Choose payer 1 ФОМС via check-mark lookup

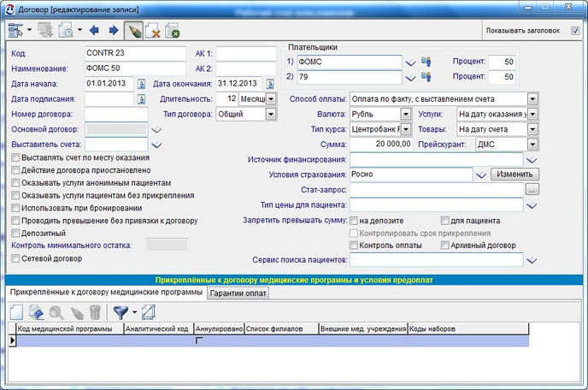410,62
